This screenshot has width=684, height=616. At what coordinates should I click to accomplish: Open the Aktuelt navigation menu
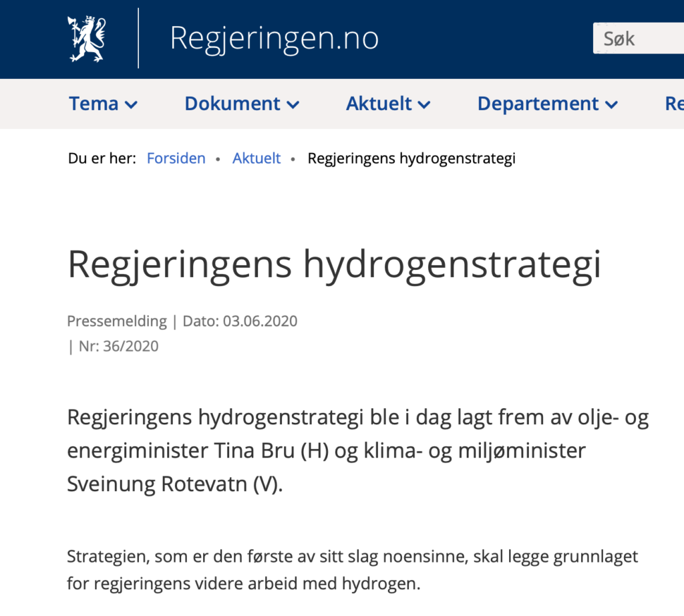coord(388,104)
